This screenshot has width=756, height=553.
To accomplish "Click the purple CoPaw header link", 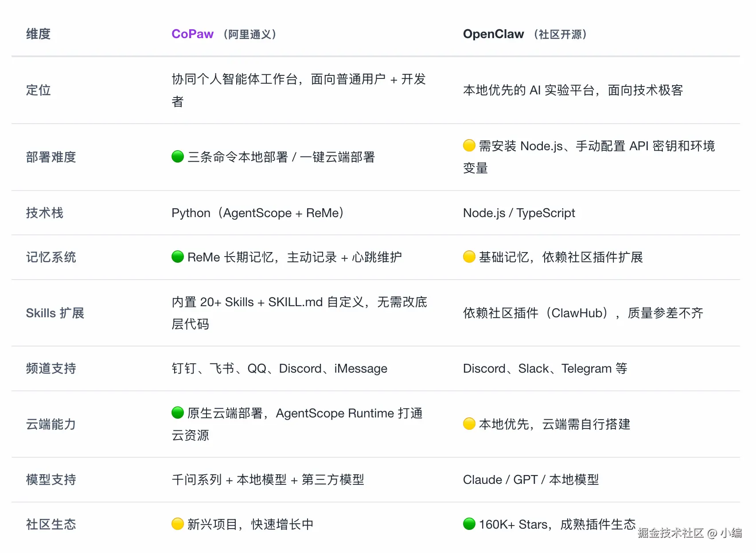I will [192, 34].
